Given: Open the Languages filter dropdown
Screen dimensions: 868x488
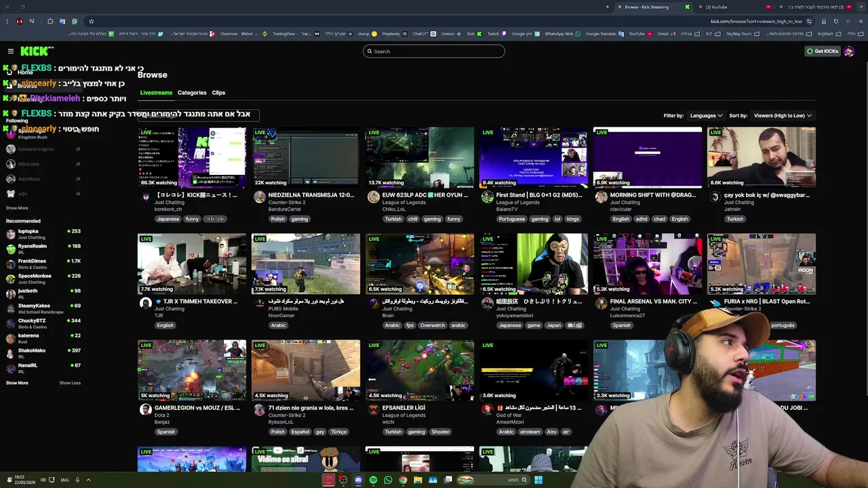Looking at the screenshot, I should 706,115.
